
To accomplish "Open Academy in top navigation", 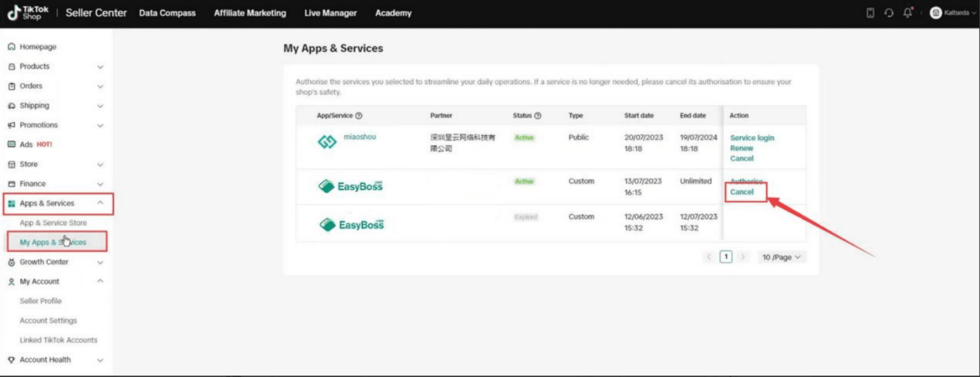I will (394, 13).
